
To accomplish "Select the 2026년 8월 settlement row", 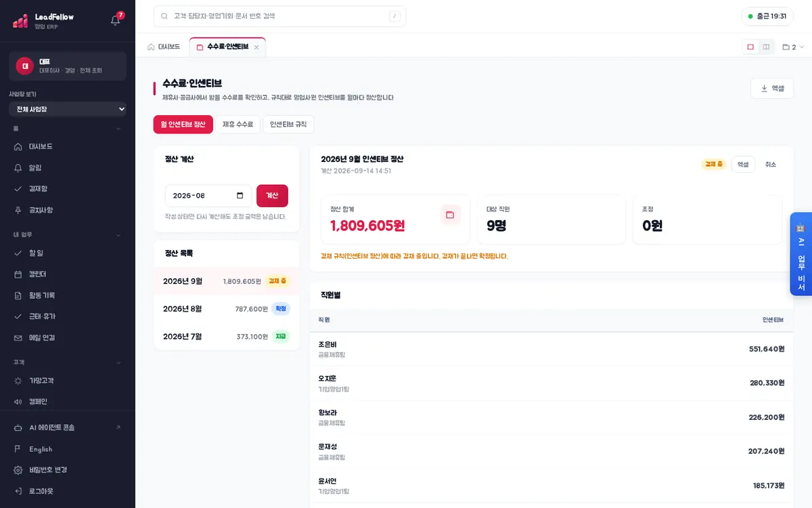I will (227, 308).
